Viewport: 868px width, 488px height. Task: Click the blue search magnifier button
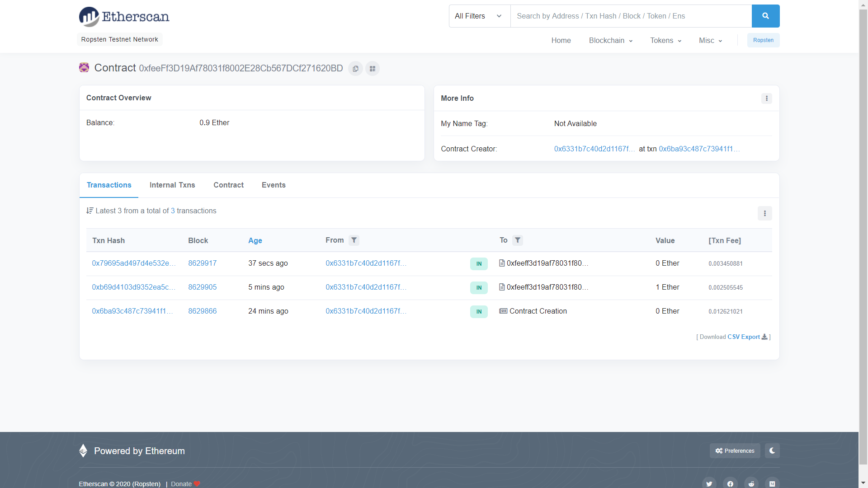(x=765, y=16)
